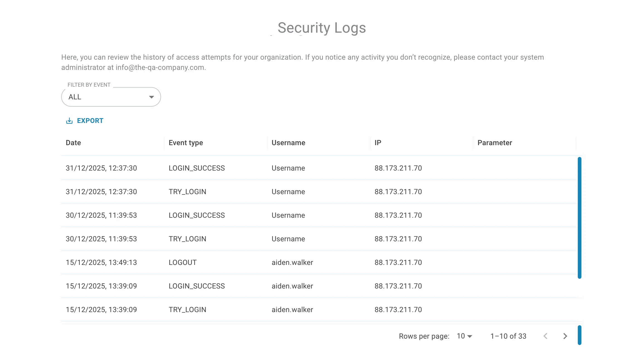This screenshot has width=644, height=362.
Task: Click the Export download icon
Action: point(69,121)
